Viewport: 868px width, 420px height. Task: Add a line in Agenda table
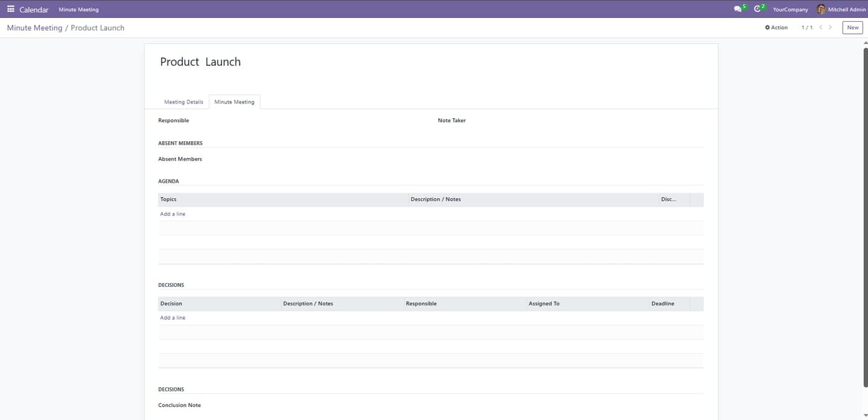(172, 214)
